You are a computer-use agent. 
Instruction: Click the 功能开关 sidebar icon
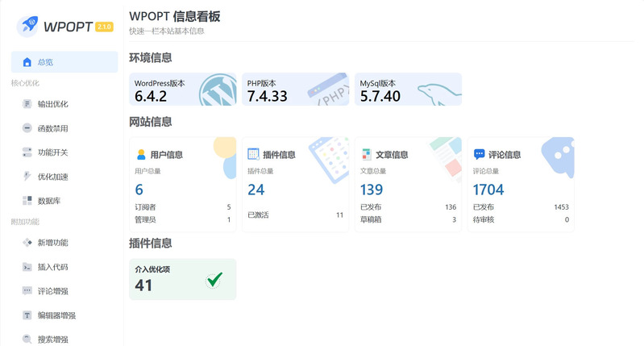coord(27,152)
